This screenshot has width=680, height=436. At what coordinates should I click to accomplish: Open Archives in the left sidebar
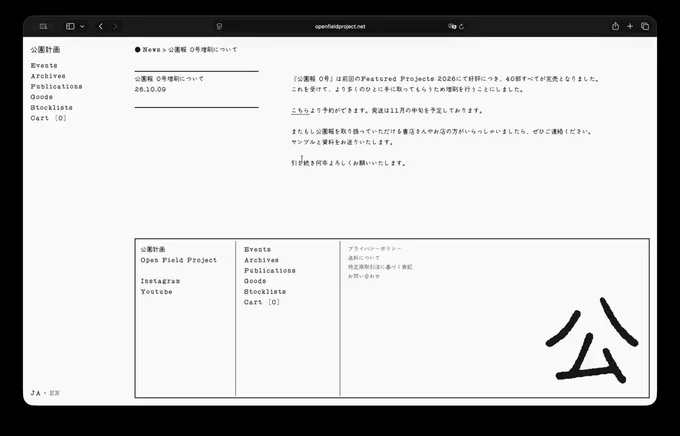[x=48, y=76]
